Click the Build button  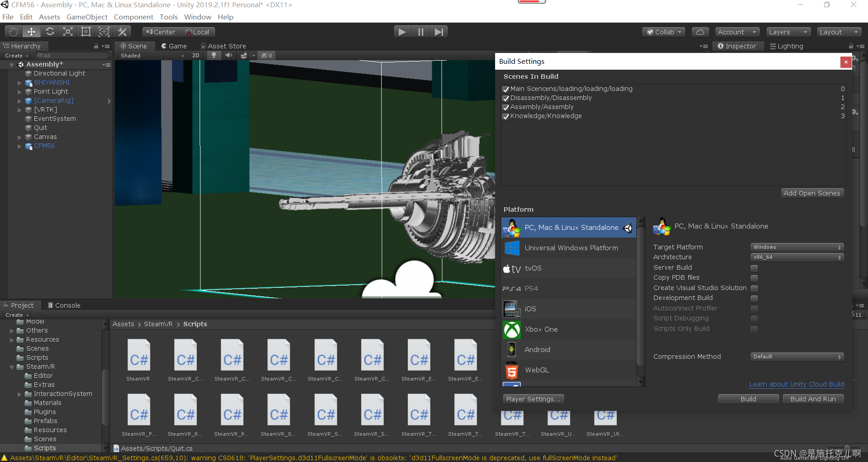coord(748,399)
